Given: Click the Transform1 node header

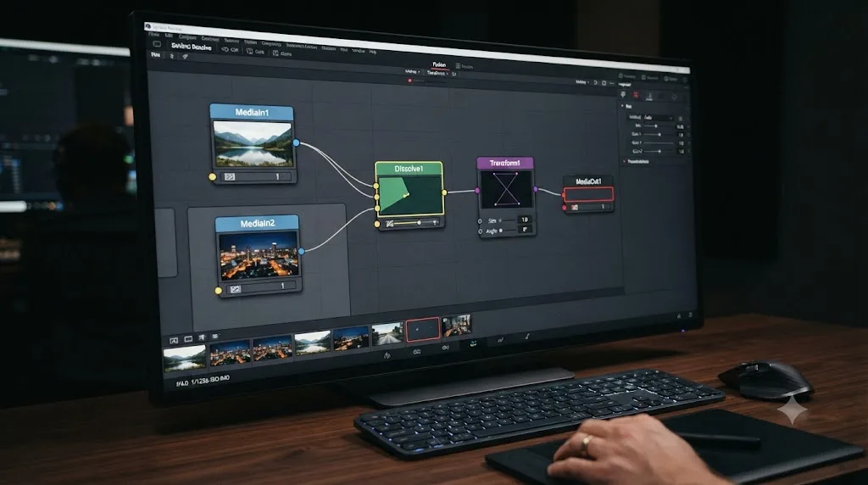Looking at the screenshot, I should click(505, 163).
